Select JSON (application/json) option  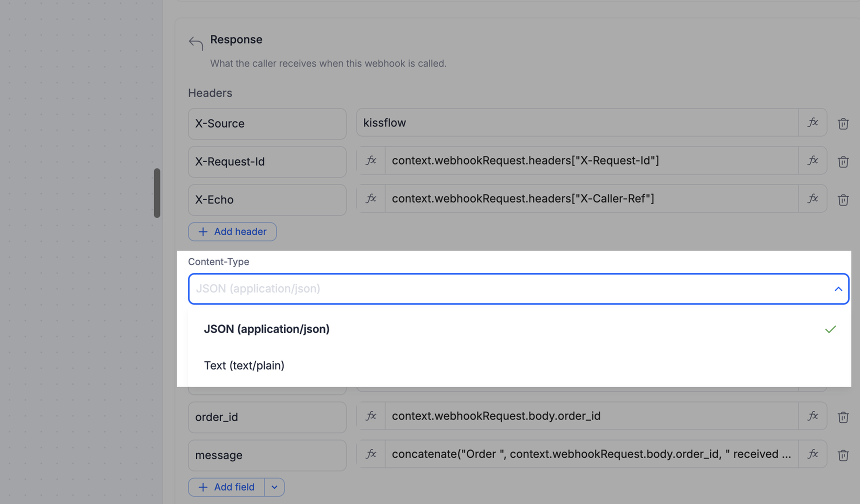click(518, 329)
